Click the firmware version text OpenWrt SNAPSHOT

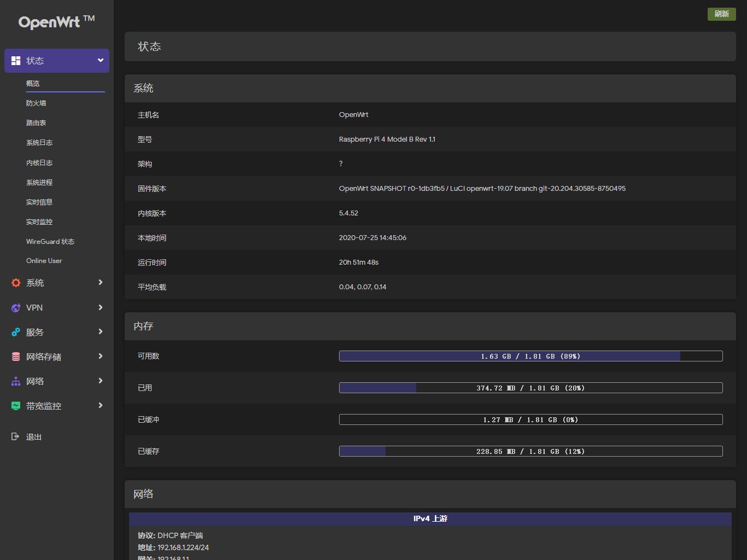pyautogui.click(x=482, y=189)
